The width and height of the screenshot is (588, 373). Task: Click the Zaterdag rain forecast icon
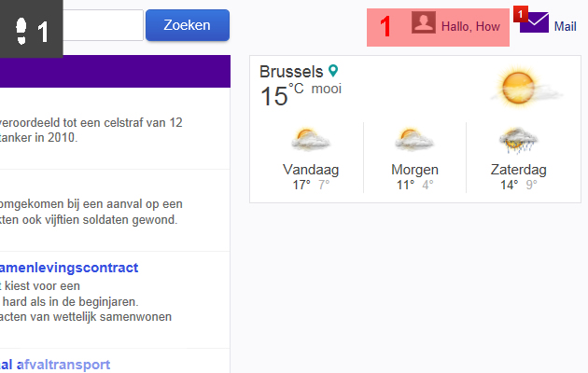(x=518, y=140)
